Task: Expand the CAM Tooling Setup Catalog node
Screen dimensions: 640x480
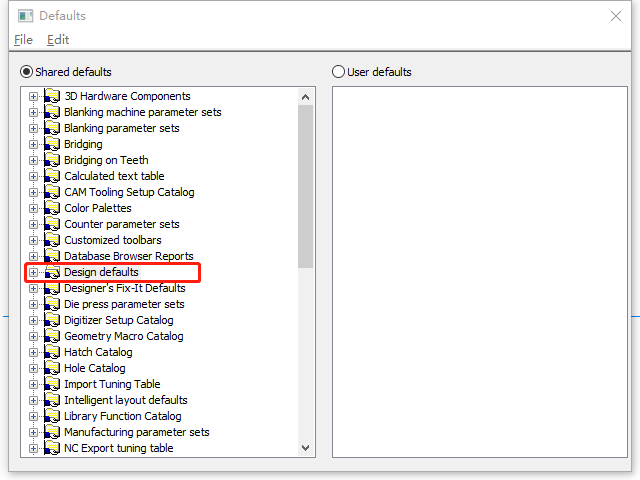Action: coord(33,192)
